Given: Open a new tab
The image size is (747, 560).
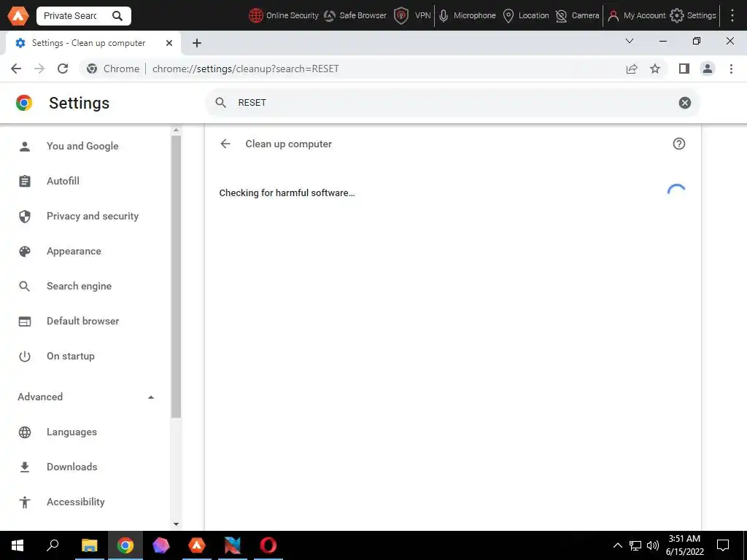Looking at the screenshot, I should click(197, 43).
